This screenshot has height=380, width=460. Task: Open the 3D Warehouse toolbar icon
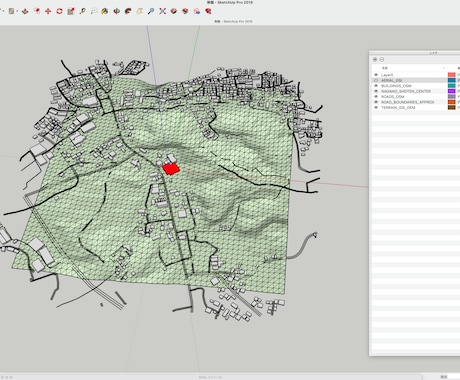(174, 11)
